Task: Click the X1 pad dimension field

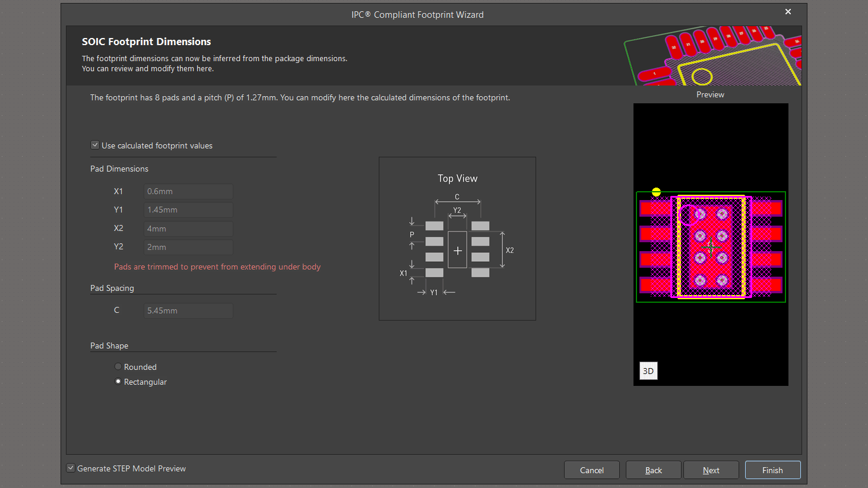Action: [188, 191]
